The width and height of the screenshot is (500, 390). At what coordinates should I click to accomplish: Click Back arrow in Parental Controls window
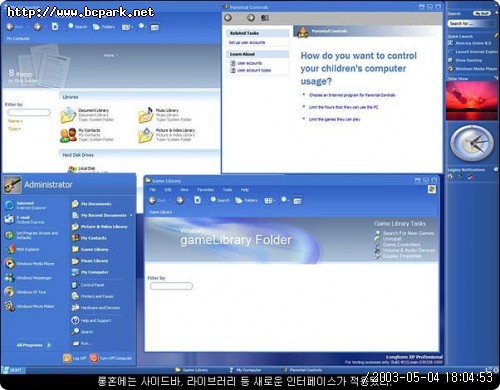tap(228, 18)
